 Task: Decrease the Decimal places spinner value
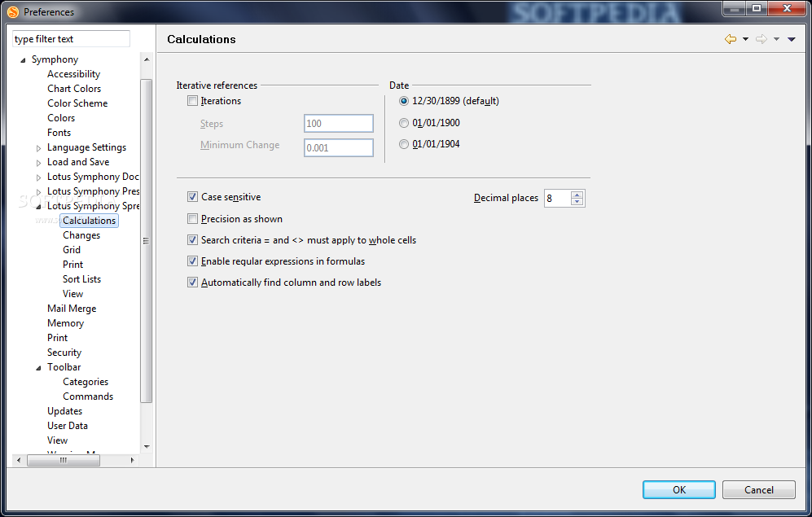click(x=577, y=201)
